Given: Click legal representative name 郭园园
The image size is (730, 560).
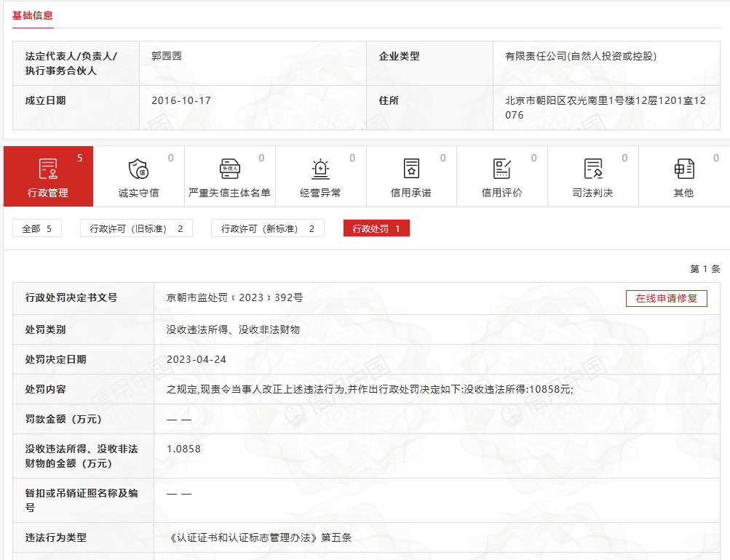Looking at the screenshot, I should coord(167,56).
